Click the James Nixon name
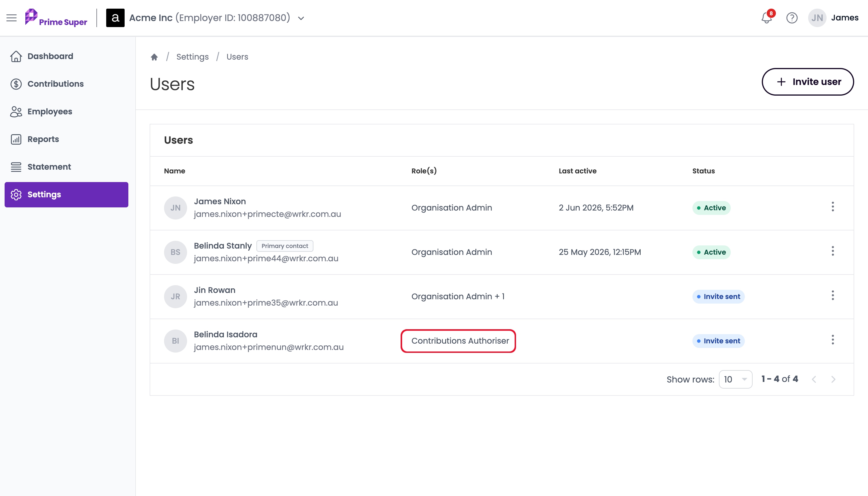Viewport: 868px width, 496px height. [x=220, y=201]
